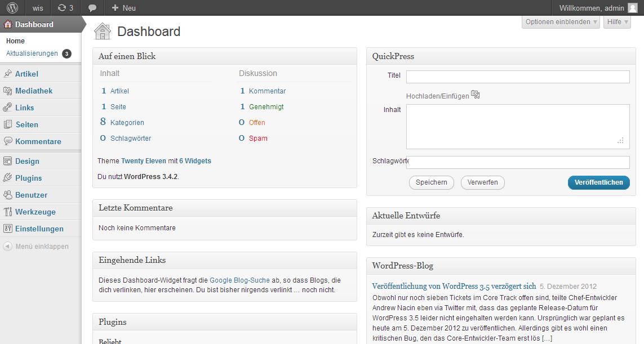Click the Speichern button
644x344 pixels.
(431, 182)
